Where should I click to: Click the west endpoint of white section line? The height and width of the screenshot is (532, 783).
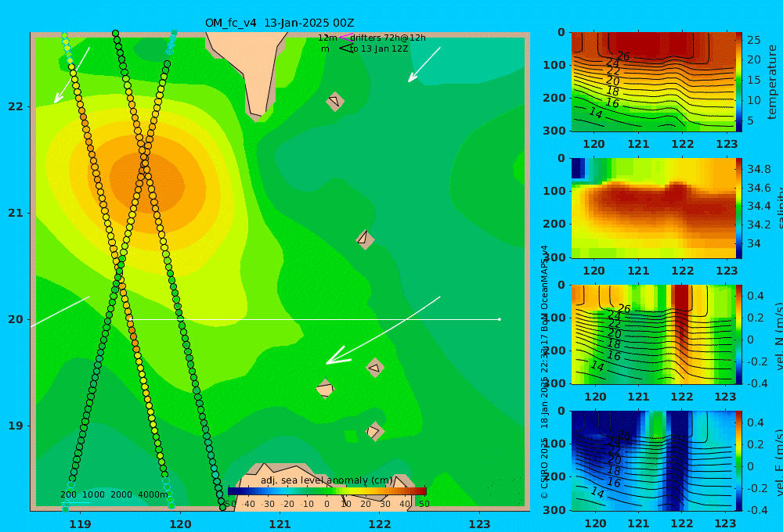coord(130,319)
